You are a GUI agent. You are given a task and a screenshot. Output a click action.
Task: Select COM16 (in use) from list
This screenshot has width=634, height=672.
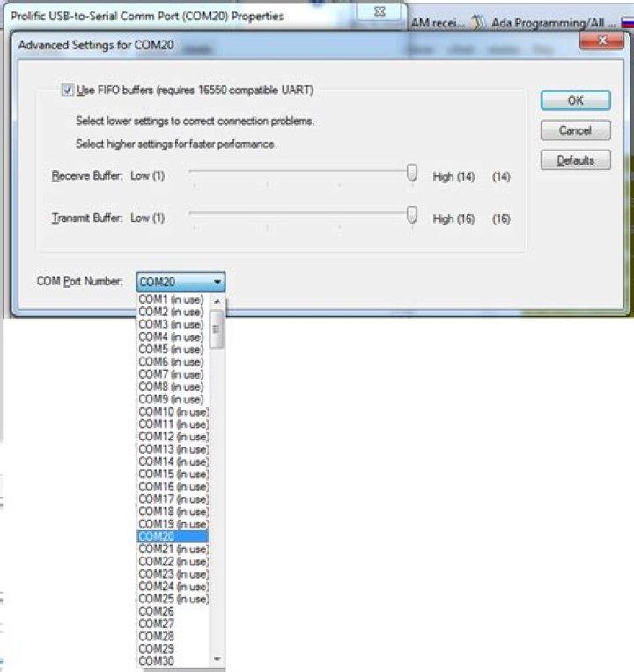(x=173, y=486)
